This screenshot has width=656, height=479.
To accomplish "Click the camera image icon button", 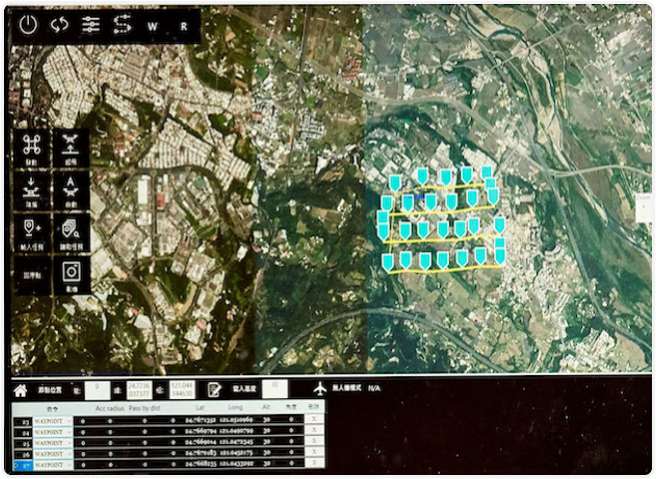I will coord(70,272).
